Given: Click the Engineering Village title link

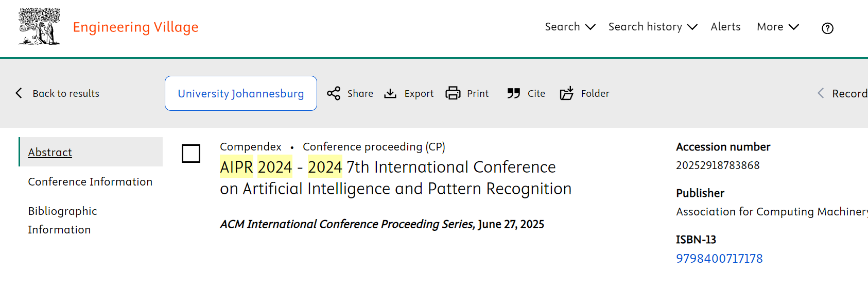Looking at the screenshot, I should tap(135, 27).
